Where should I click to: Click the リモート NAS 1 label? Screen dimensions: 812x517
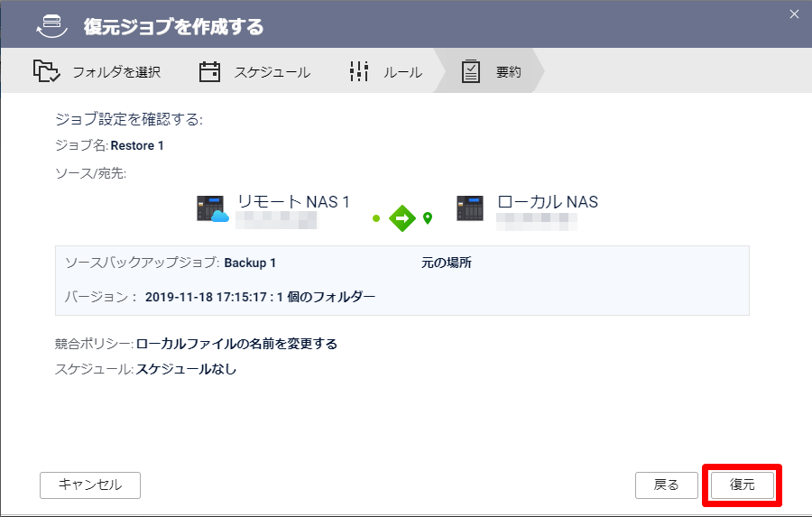(293, 201)
